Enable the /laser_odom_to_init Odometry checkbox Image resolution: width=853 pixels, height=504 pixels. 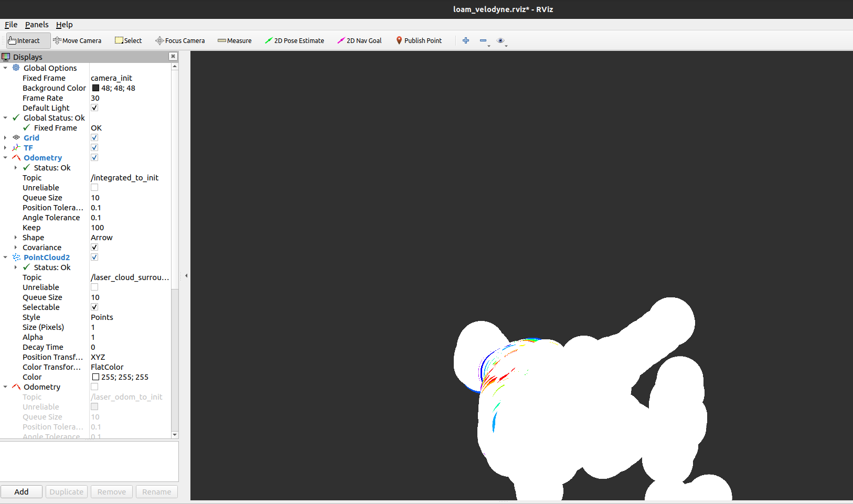[x=94, y=387]
